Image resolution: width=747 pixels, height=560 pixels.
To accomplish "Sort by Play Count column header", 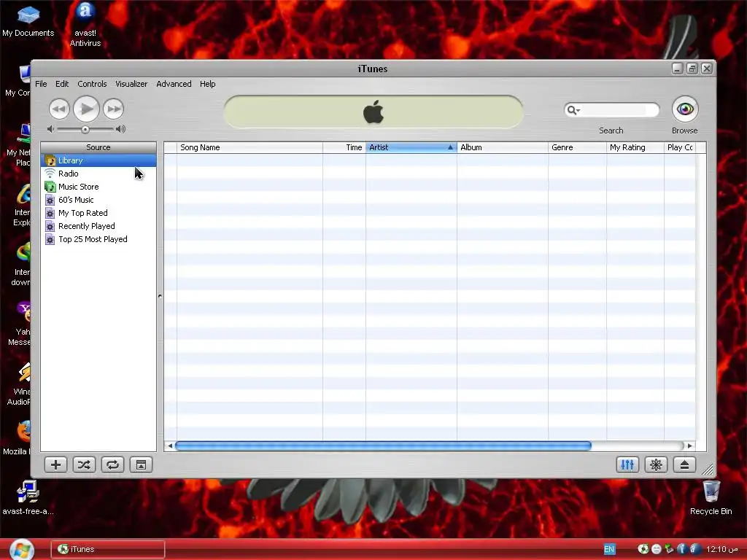I will pyautogui.click(x=680, y=147).
